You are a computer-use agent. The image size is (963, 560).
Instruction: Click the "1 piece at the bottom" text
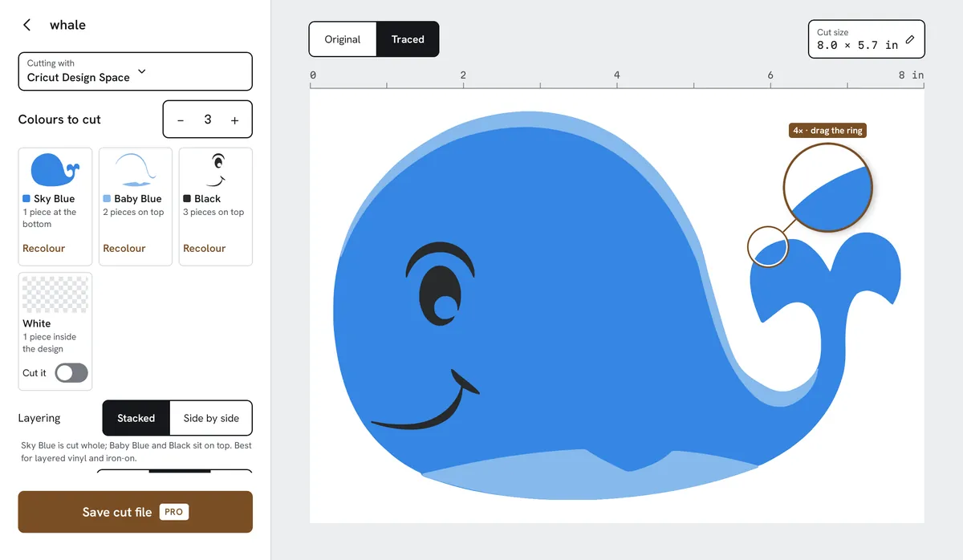pyautogui.click(x=50, y=218)
